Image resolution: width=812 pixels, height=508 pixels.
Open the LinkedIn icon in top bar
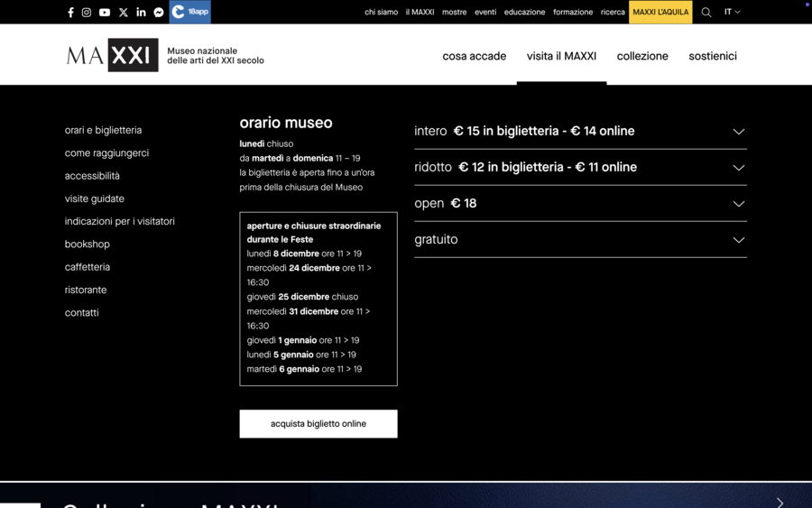tap(141, 12)
